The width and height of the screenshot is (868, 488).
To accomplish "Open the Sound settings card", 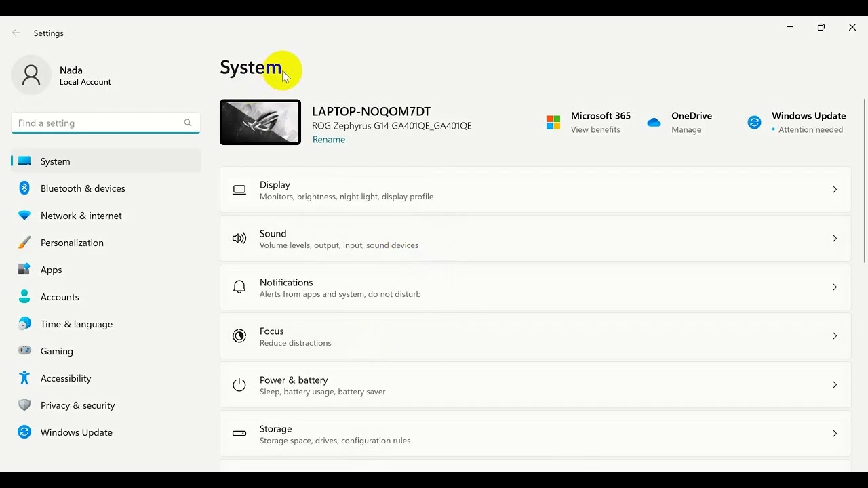I will coord(536,239).
